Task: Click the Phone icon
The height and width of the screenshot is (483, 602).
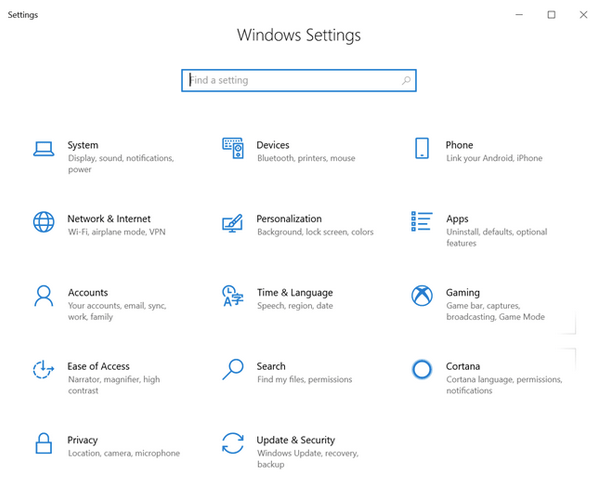Action: click(x=422, y=148)
